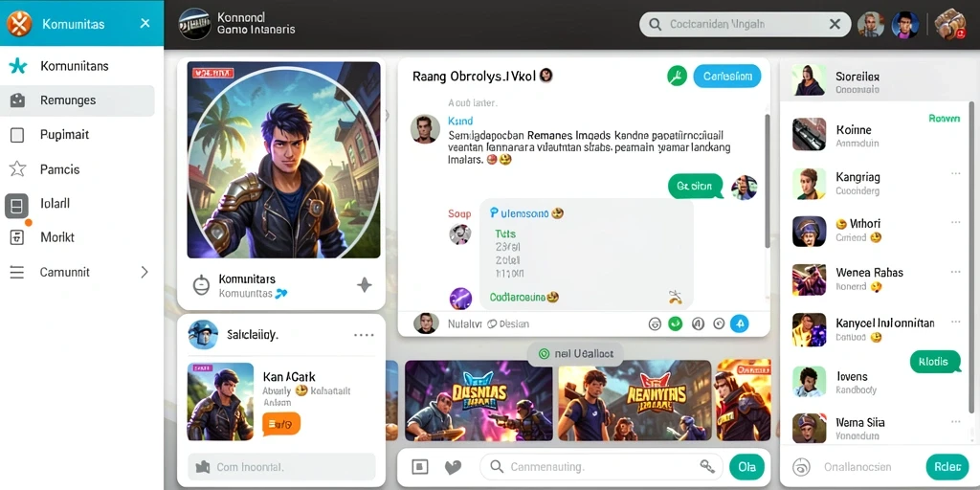Open the Soap sender round avatar

pos(460,234)
